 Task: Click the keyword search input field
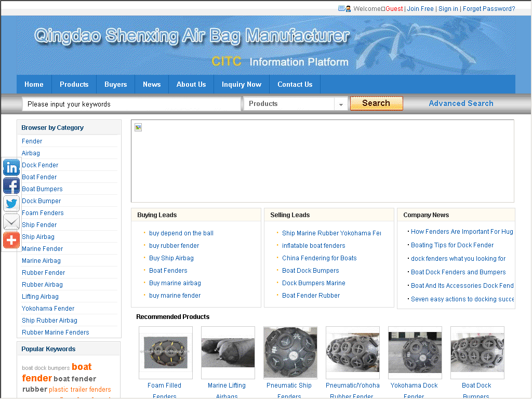pos(131,104)
